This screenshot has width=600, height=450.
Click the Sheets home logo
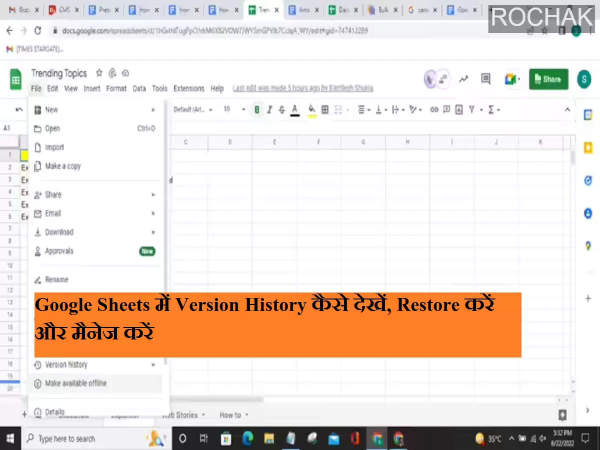point(16,79)
